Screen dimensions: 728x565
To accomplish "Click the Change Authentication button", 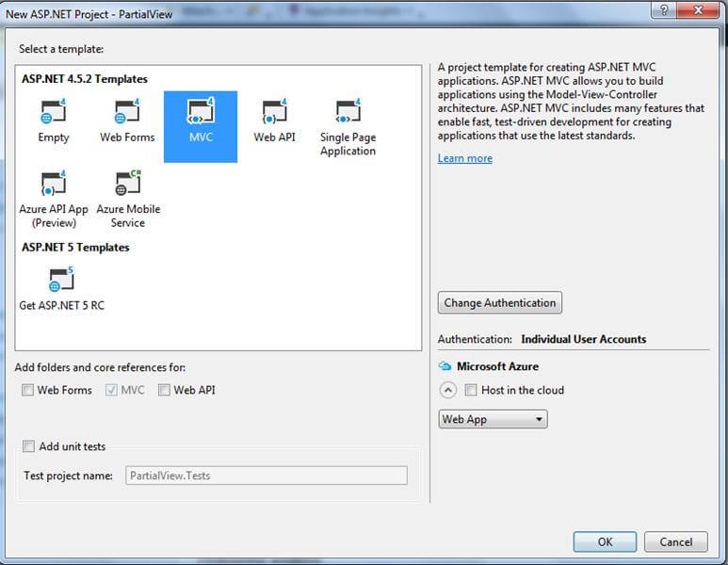I will [499, 302].
